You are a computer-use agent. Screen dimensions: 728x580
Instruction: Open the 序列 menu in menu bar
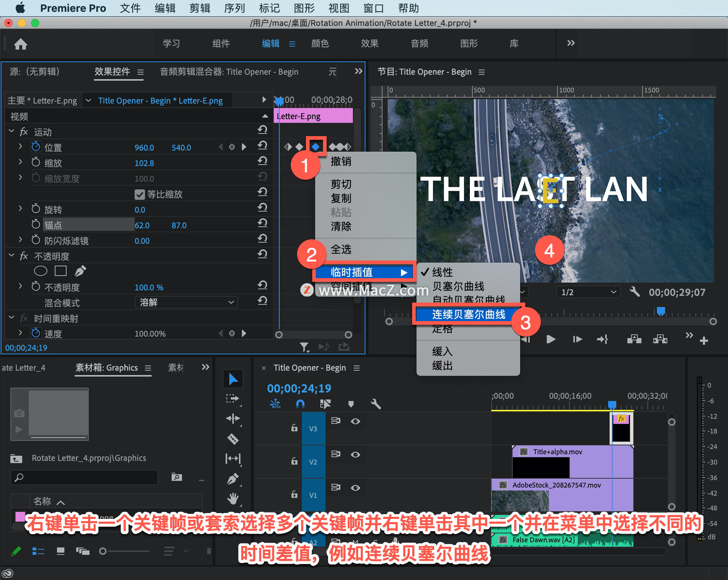click(234, 8)
